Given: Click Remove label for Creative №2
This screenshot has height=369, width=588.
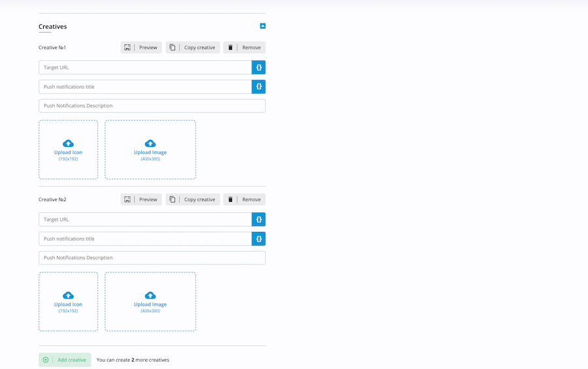Looking at the screenshot, I should (252, 199).
